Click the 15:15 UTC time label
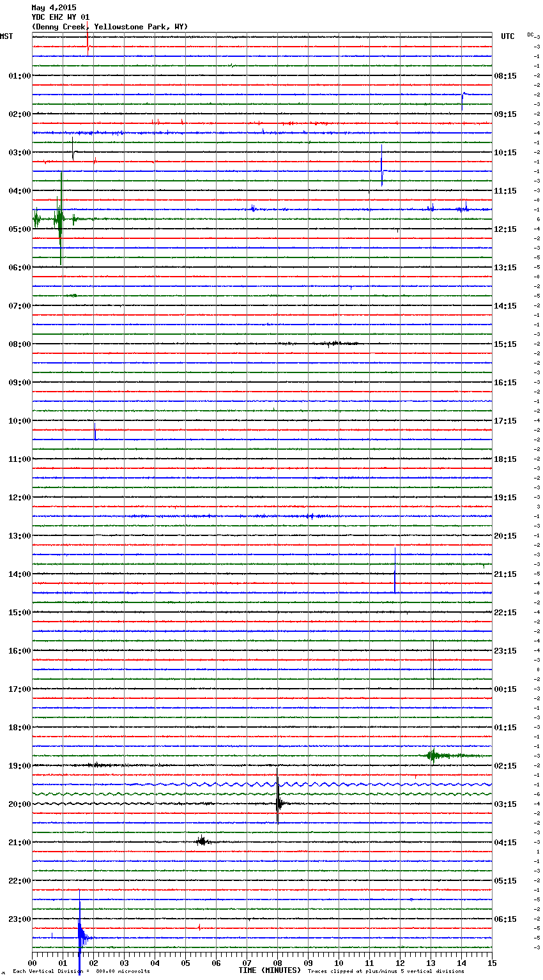Viewport: 543px width, 980px height. [505, 344]
